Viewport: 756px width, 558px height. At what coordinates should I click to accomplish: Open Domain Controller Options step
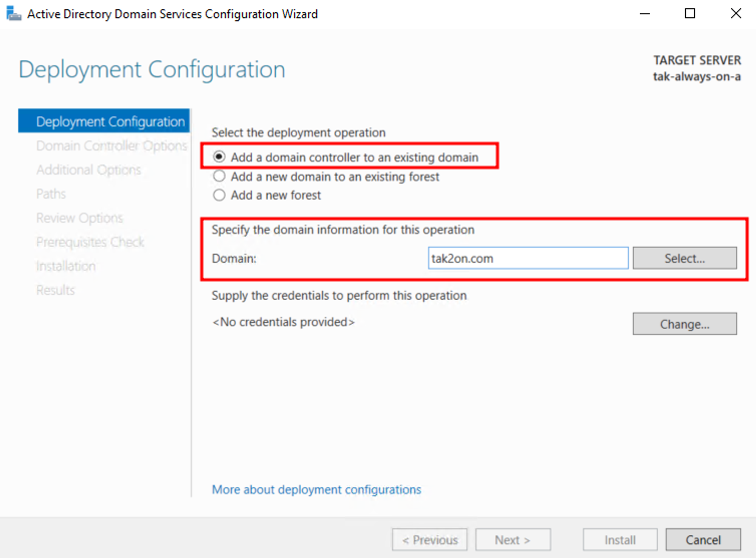(x=111, y=146)
